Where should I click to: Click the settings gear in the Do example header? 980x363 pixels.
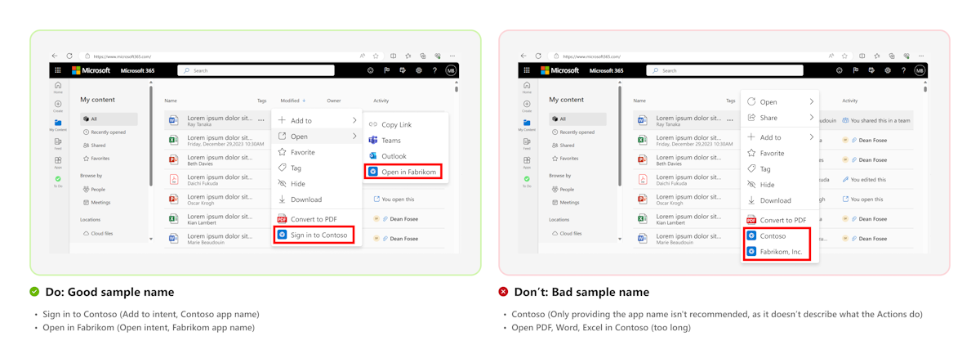[419, 70]
